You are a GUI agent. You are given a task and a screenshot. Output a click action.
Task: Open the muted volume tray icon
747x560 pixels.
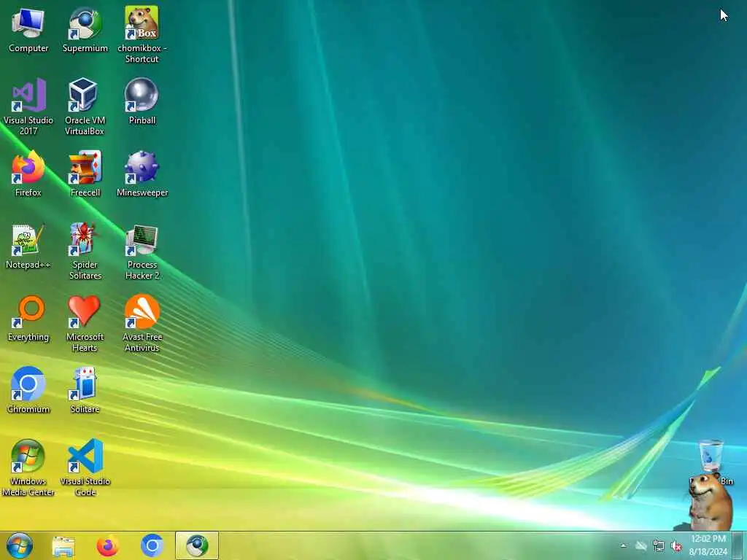click(x=676, y=545)
